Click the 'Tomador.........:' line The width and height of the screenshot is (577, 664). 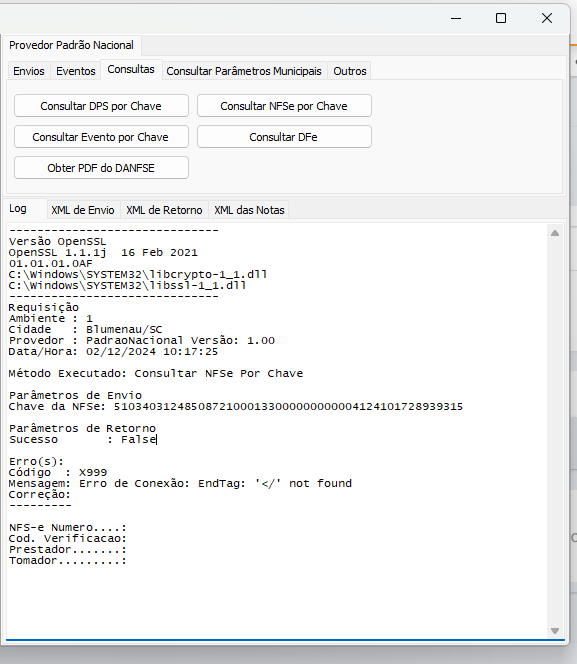68,561
